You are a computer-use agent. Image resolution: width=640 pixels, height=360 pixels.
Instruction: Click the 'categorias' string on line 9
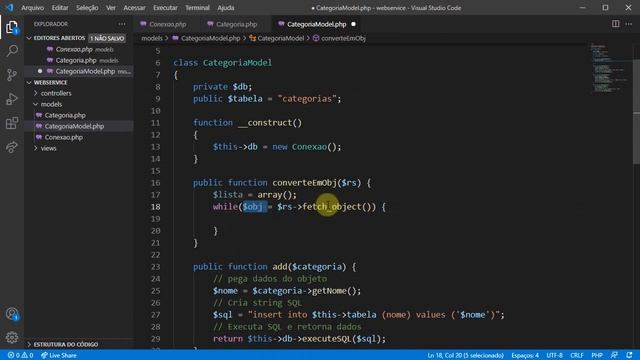click(309, 99)
